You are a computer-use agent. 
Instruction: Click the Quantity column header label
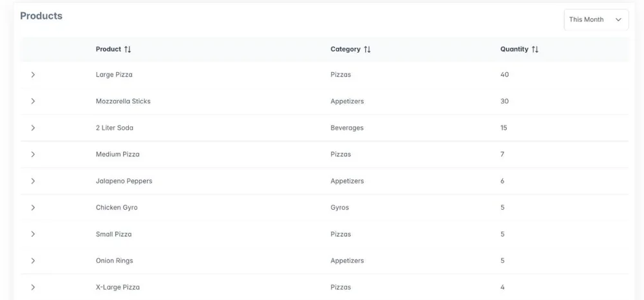point(514,49)
